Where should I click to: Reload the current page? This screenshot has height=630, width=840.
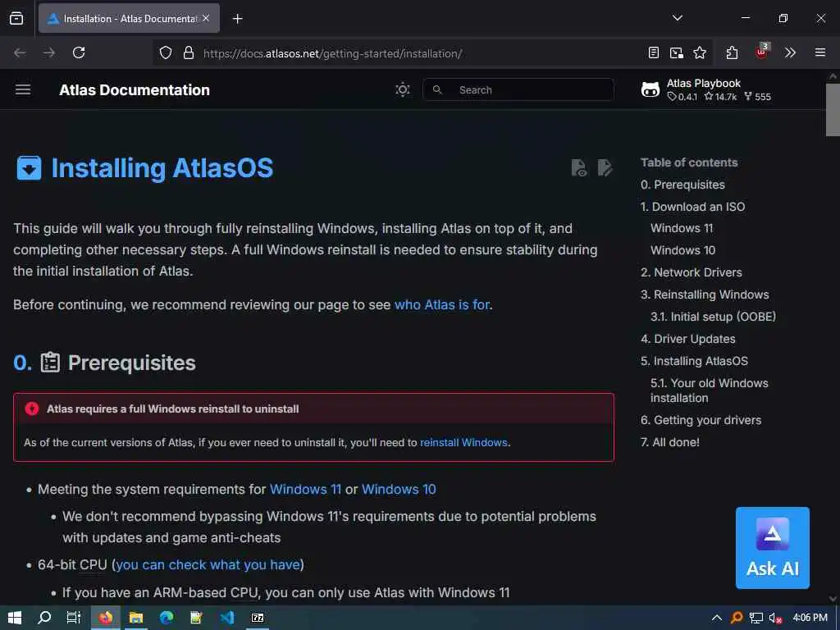click(x=79, y=52)
